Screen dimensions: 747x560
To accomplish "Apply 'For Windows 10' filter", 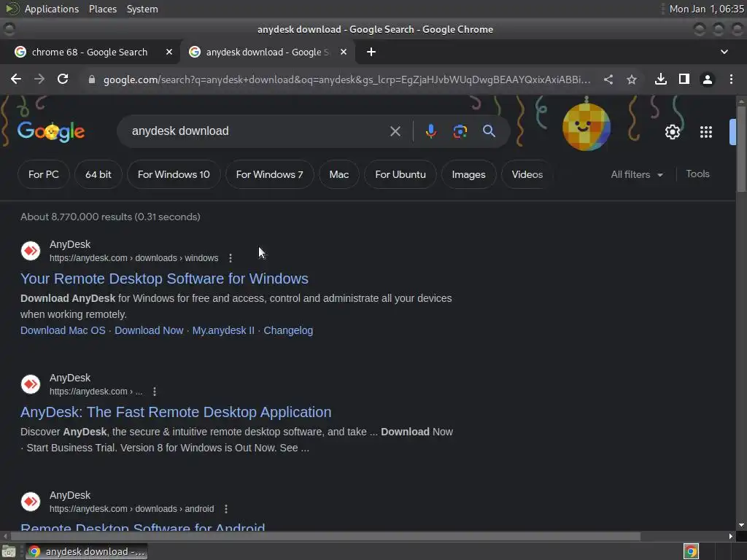I will [174, 175].
